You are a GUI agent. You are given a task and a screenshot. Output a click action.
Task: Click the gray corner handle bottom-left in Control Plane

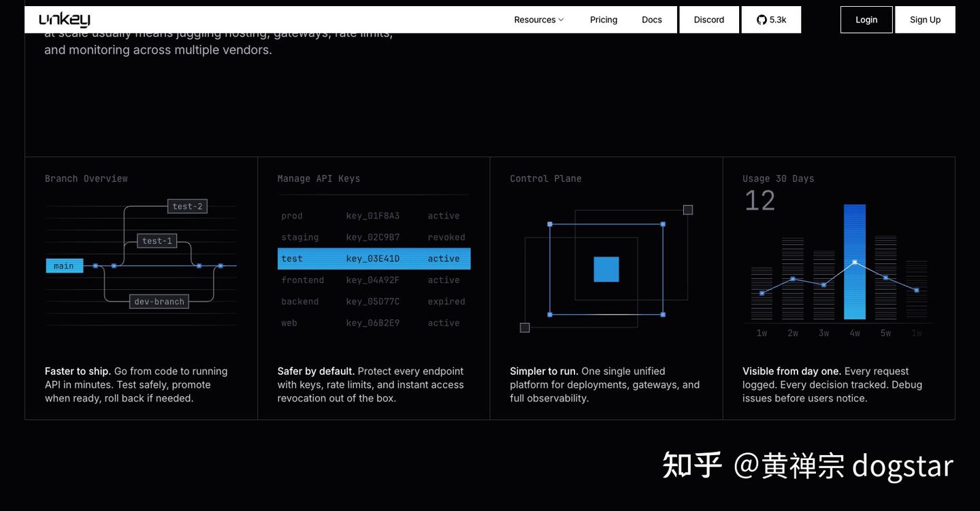tap(525, 328)
